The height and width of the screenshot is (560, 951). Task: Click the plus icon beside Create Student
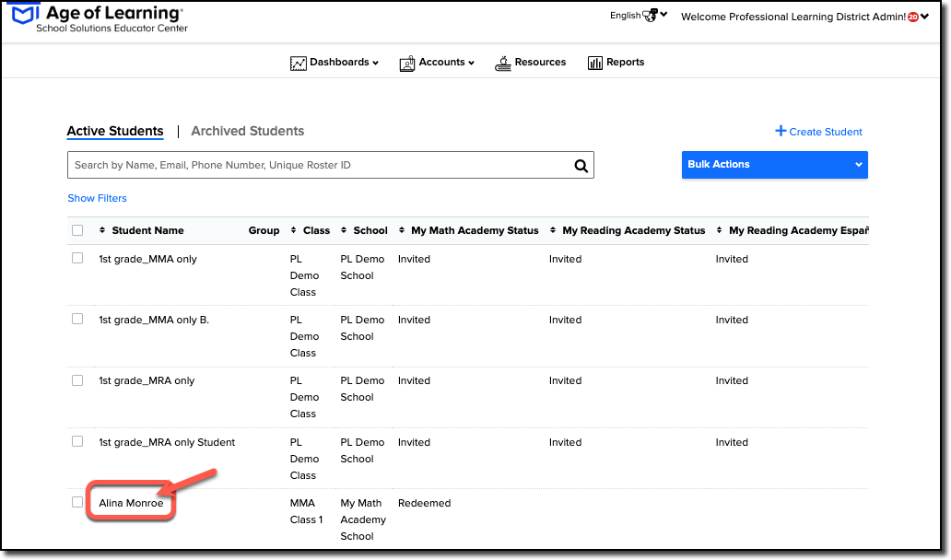[781, 131]
